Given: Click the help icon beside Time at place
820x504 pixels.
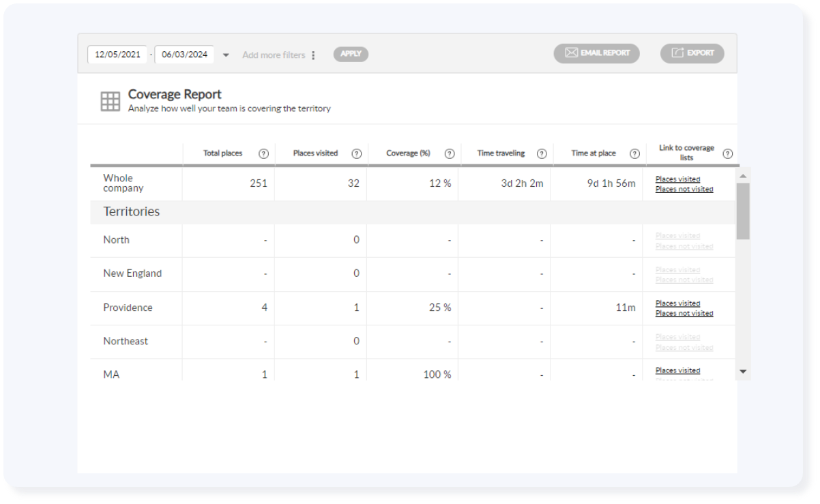Looking at the screenshot, I should click(x=634, y=153).
